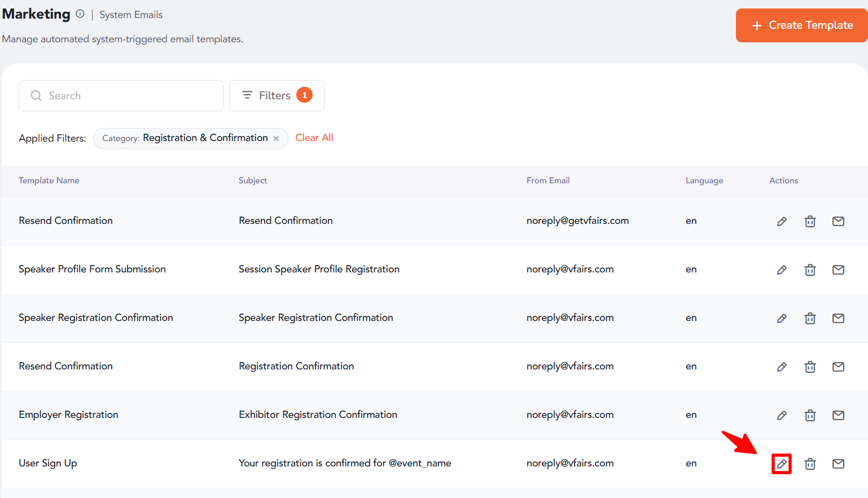
Task: Click the Marketing page title
Action: [x=36, y=14]
